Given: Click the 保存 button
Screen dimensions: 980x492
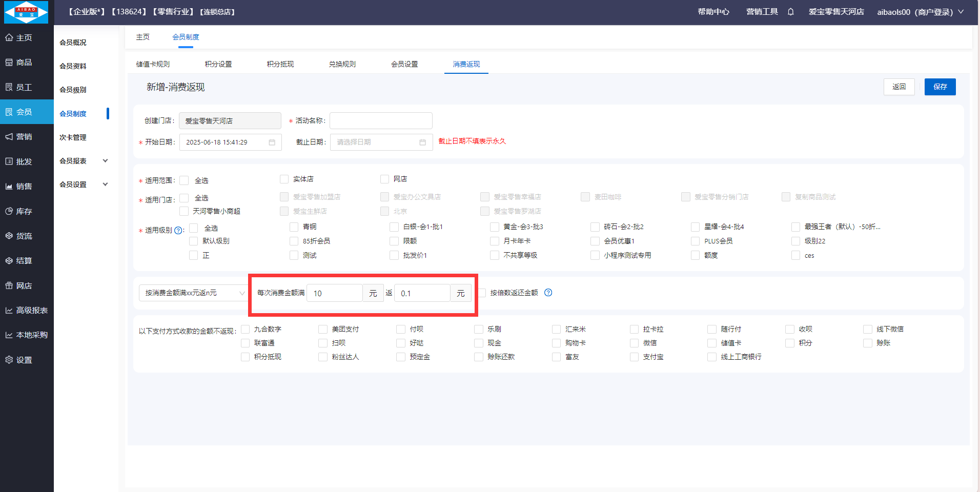Looking at the screenshot, I should tap(940, 87).
